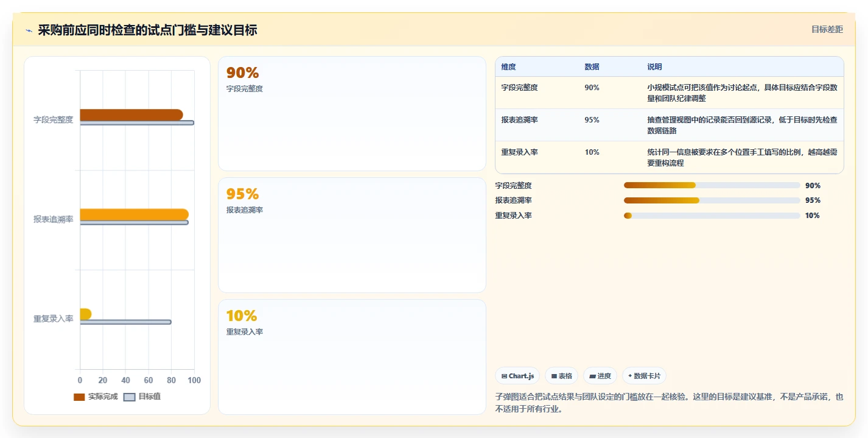This screenshot has height=438, width=868.
Task: Click the 95% value in the table
Action: point(592,120)
